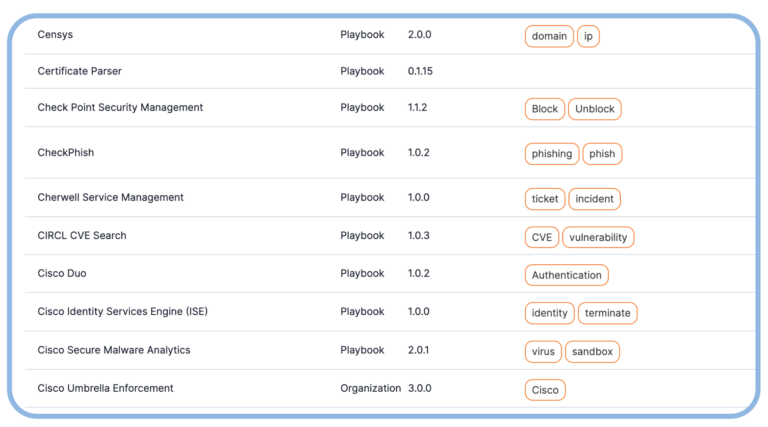Open Cisco Secure Malware Analytics entry
The width and height of the screenshot is (768, 427).
click(x=113, y=350)
